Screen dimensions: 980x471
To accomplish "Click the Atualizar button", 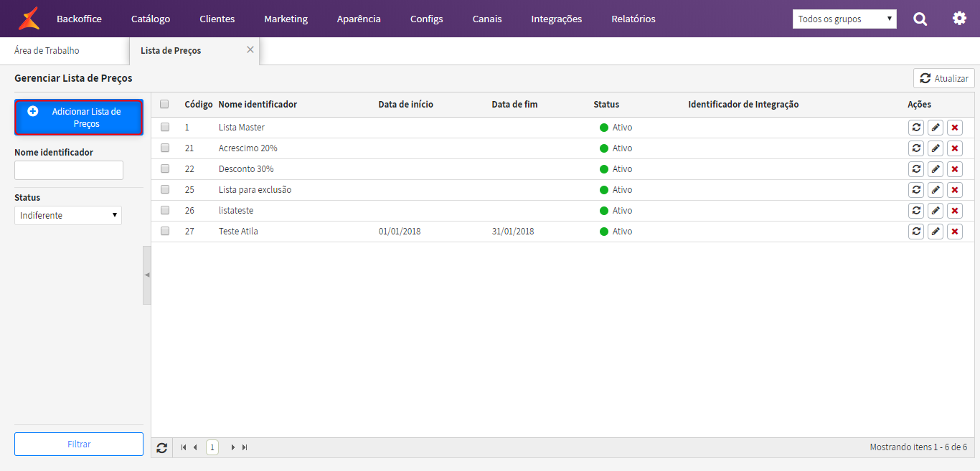I will pos(943,78).
